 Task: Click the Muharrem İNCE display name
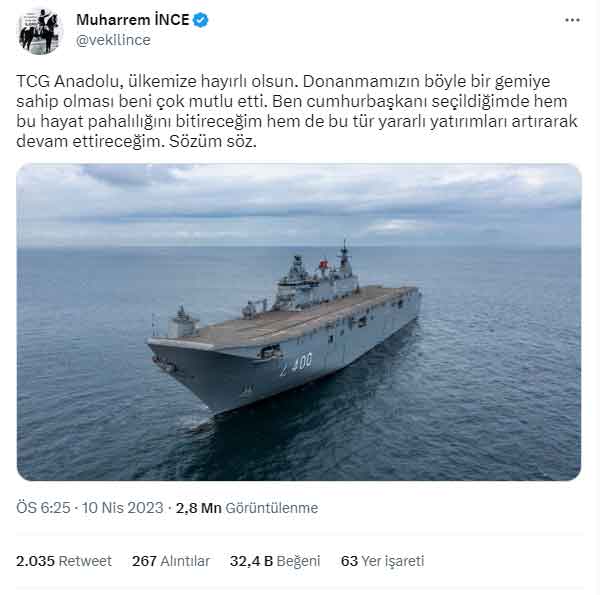point(133,19)
